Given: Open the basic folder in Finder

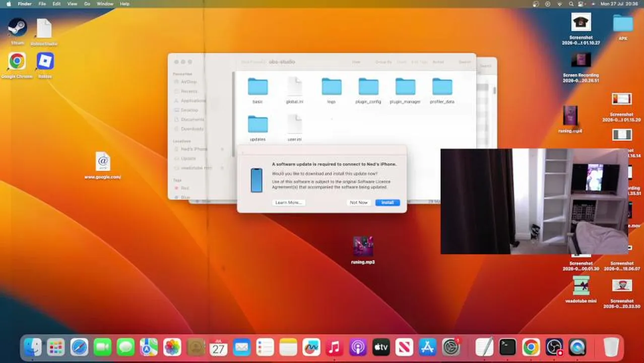Looking at the screenshot, I should point(257,87).
